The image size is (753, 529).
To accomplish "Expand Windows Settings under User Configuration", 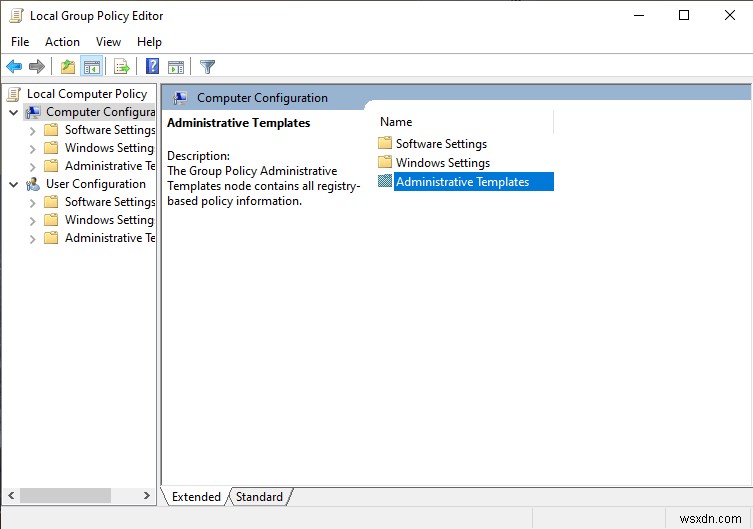I will (x=32, y=221).
